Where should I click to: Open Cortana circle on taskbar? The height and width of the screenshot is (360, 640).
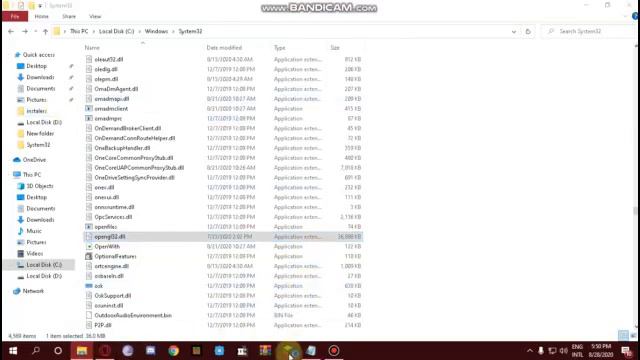[58, 351]
